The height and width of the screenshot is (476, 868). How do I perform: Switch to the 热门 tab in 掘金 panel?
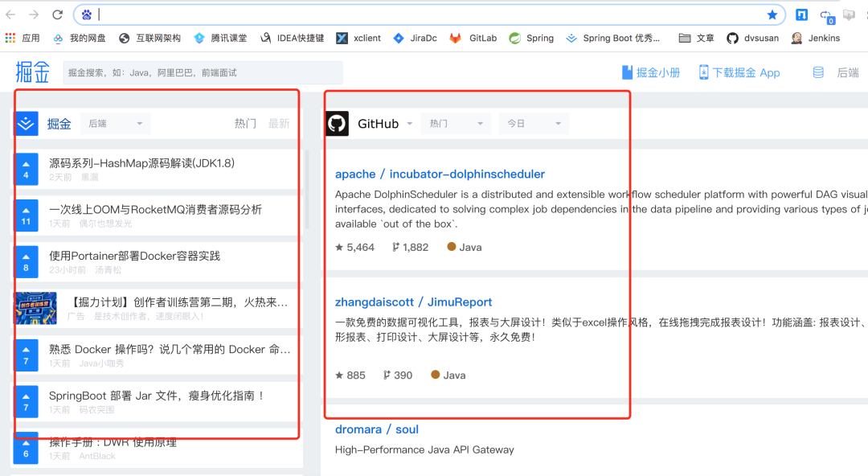(244, 124)
